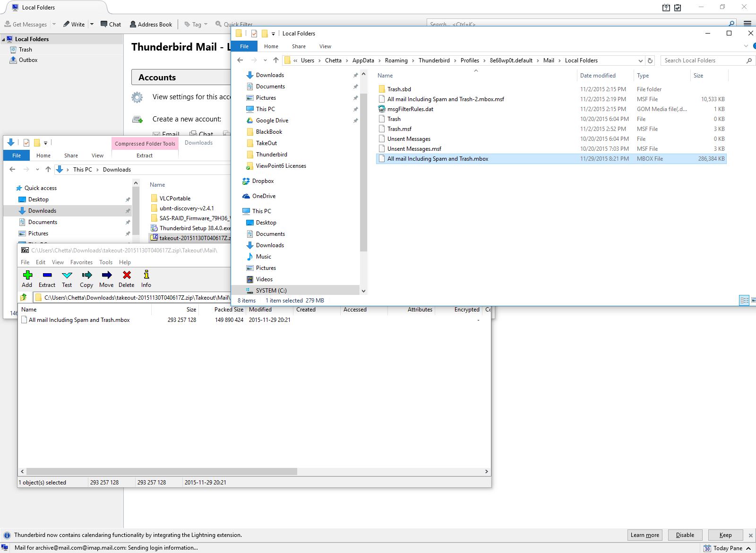The image size is (756, 553).
Task: Open Dropbox in explorer navigation pane
Action: click(263, 181)
